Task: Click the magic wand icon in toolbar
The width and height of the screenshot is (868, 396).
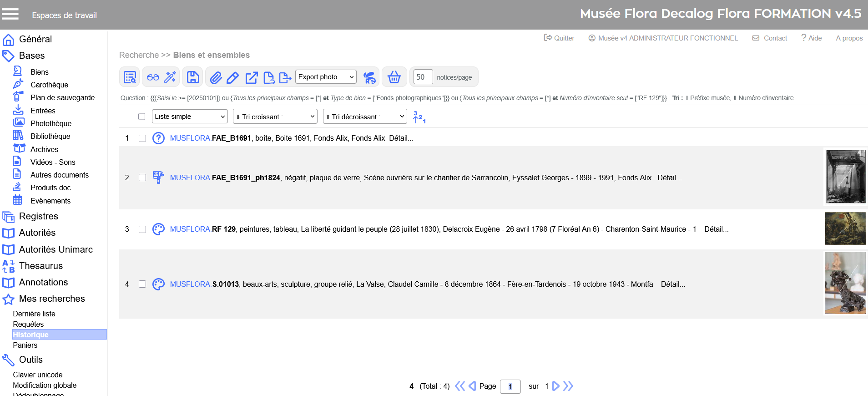Action: [170, 77]
